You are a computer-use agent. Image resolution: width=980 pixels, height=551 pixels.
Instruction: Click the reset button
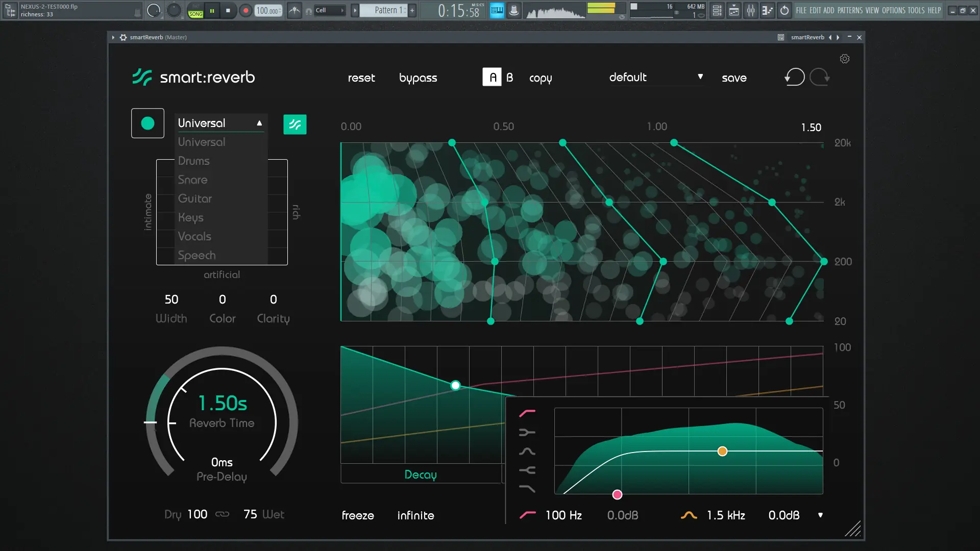[x=361, y=78]
